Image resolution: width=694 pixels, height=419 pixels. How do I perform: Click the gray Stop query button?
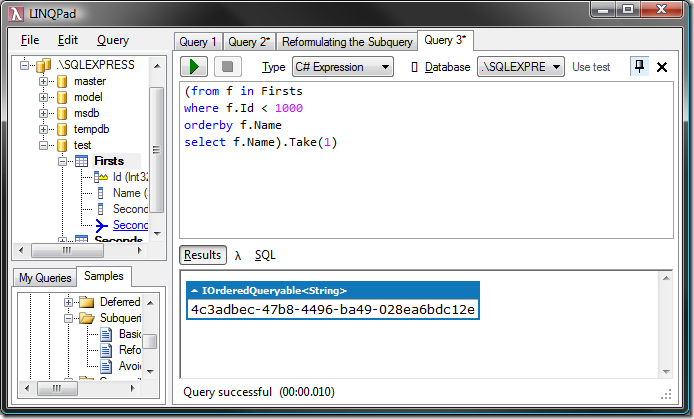227,67
